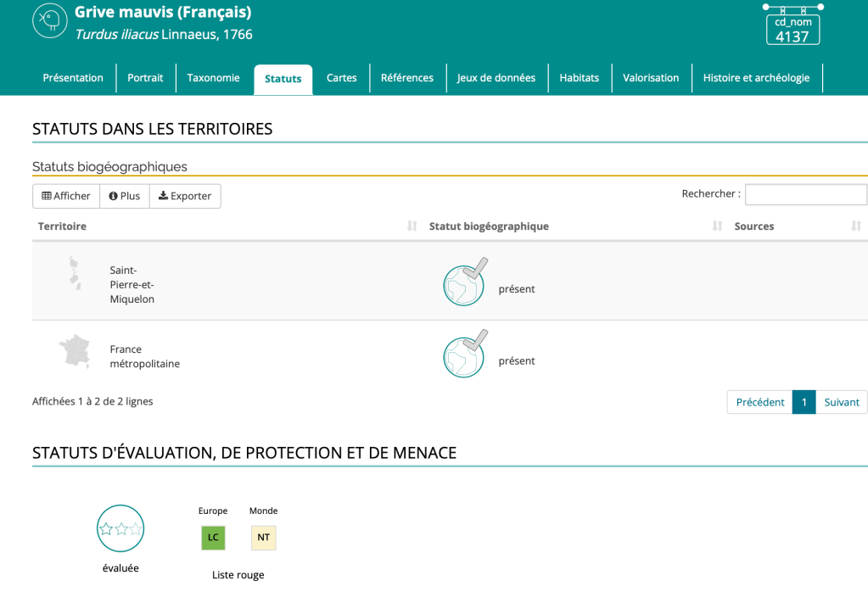The width and height of the screenshot is (868, 592).
Task: Click the globe present icon for Saint-Pierre-et-Miquelon
Action: pos(465,282)
